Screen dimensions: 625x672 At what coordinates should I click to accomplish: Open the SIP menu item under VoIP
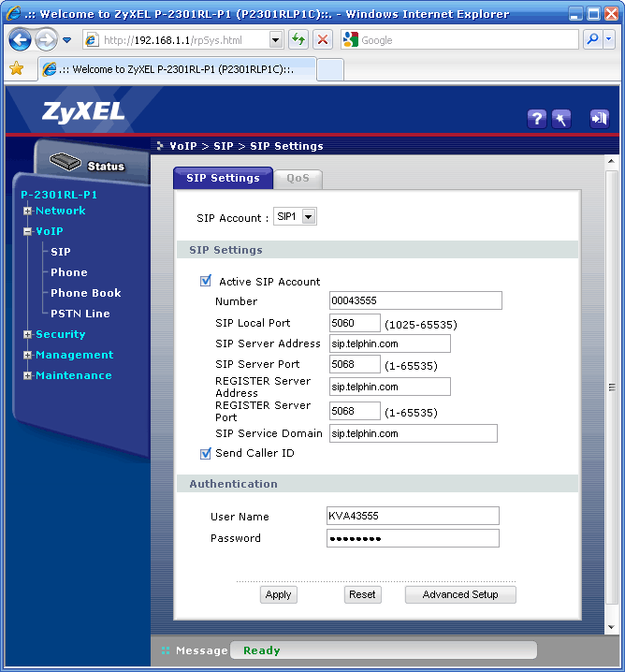tap(61, 252)
